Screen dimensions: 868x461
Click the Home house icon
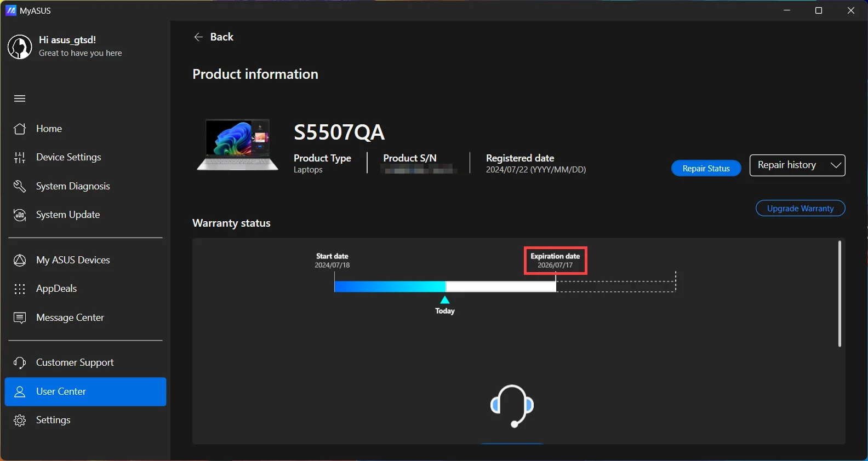(20, 129)
